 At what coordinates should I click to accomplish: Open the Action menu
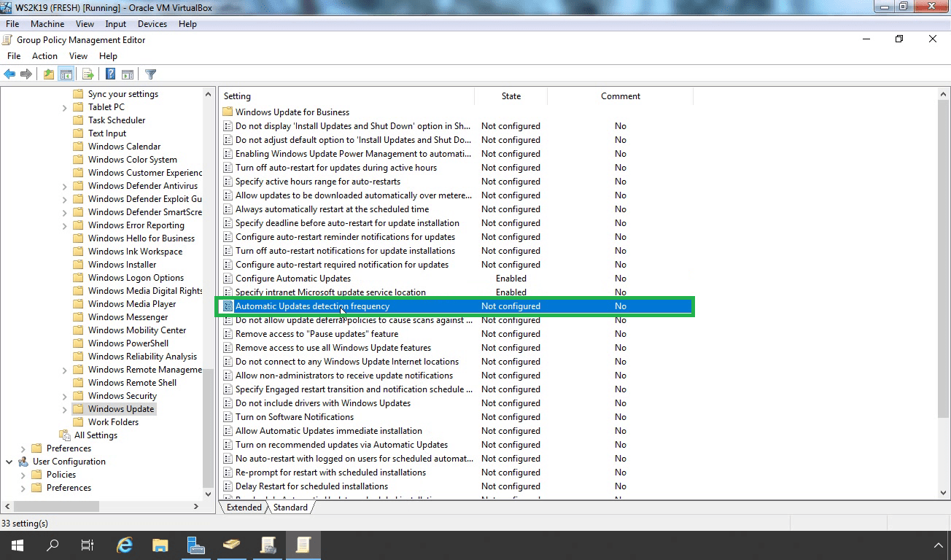pos(44,56)
